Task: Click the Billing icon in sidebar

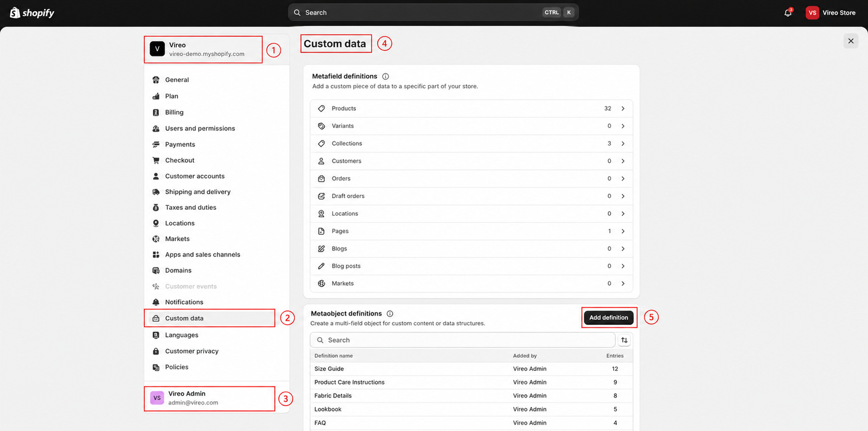Action: 156,112
